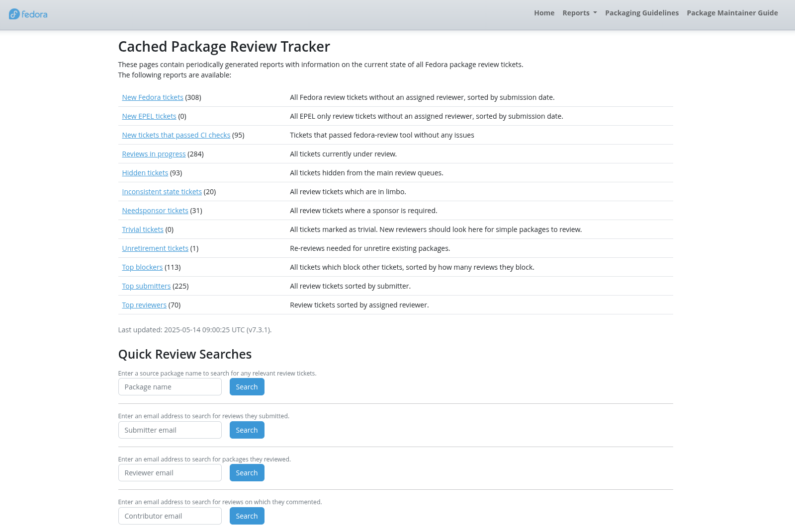Screen dimensions: 795x532
Task: View Needsponsor tickets report
Action: pyautogui.click(x=155, y=211)
